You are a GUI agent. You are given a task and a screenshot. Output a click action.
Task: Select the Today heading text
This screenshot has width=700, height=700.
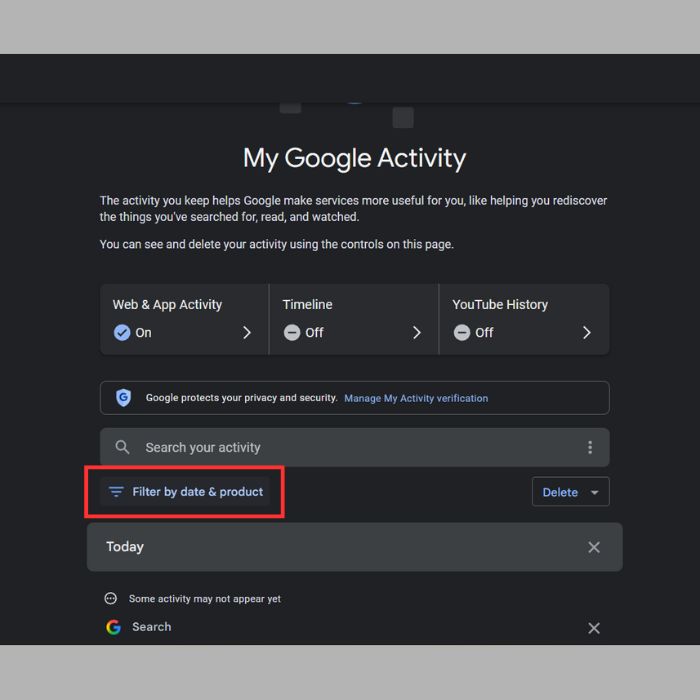point(125,547)
